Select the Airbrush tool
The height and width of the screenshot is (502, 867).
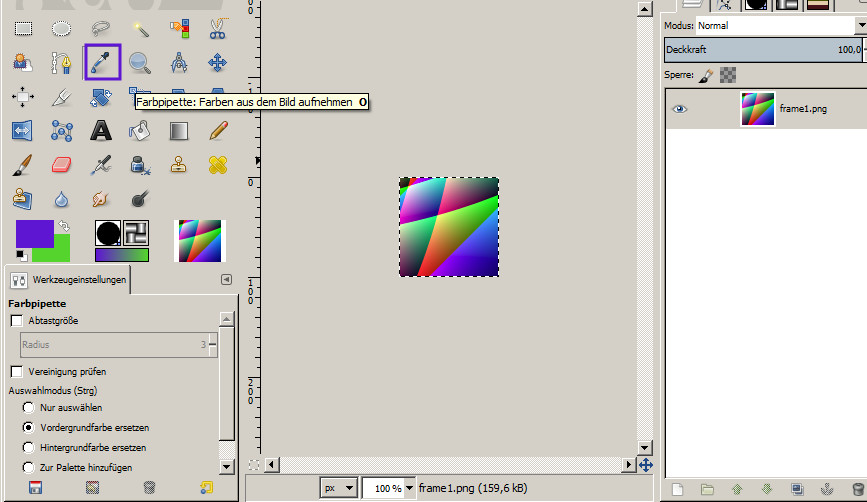[101, 165]
